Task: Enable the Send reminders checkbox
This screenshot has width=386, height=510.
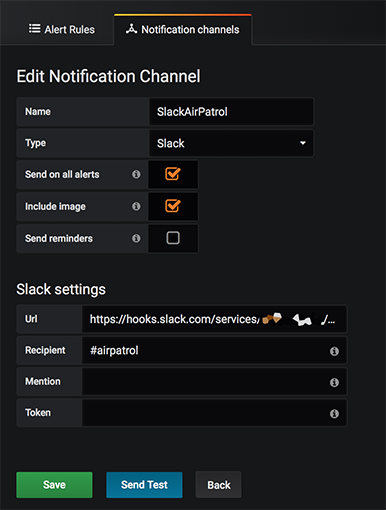Action: point(173,238)
